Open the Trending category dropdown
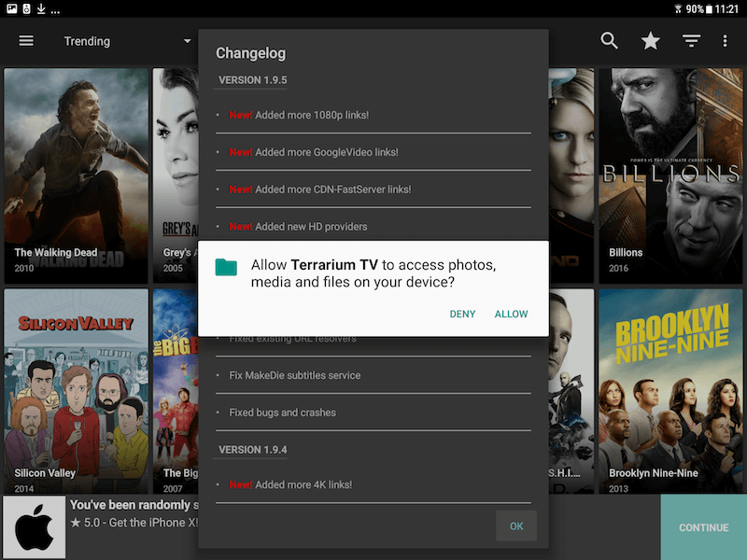The height and width of the screenshot is (560, 747). 127,41
